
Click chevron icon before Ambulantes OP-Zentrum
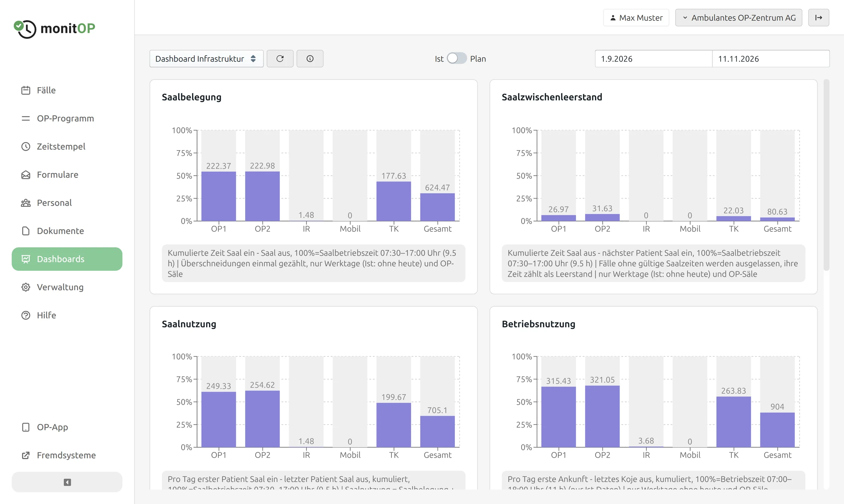[685, 18]
